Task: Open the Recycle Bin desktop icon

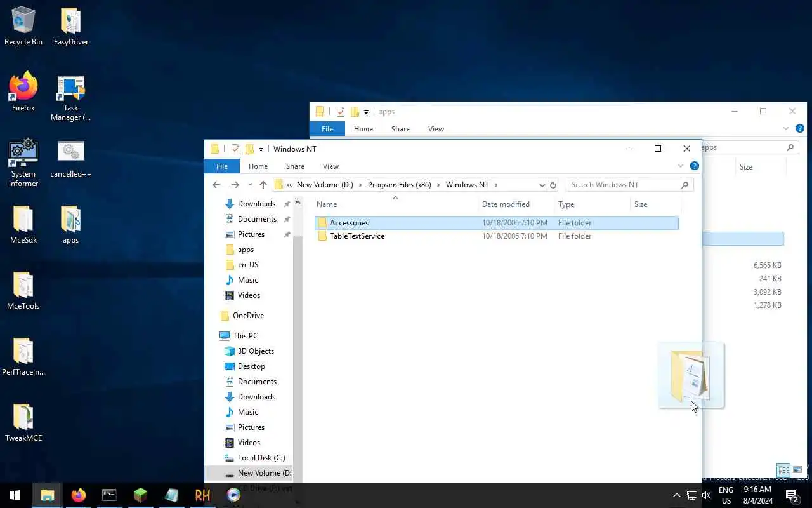Action: [23, 25]
